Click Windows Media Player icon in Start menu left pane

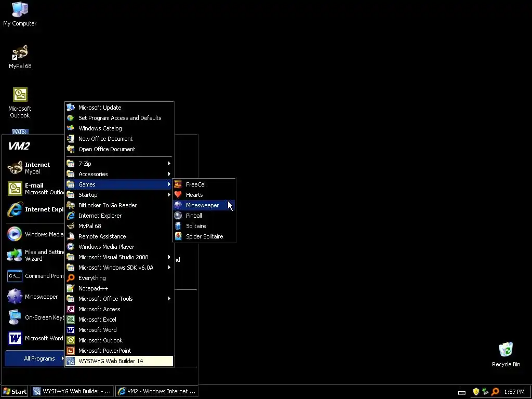[x=15, y=234]
